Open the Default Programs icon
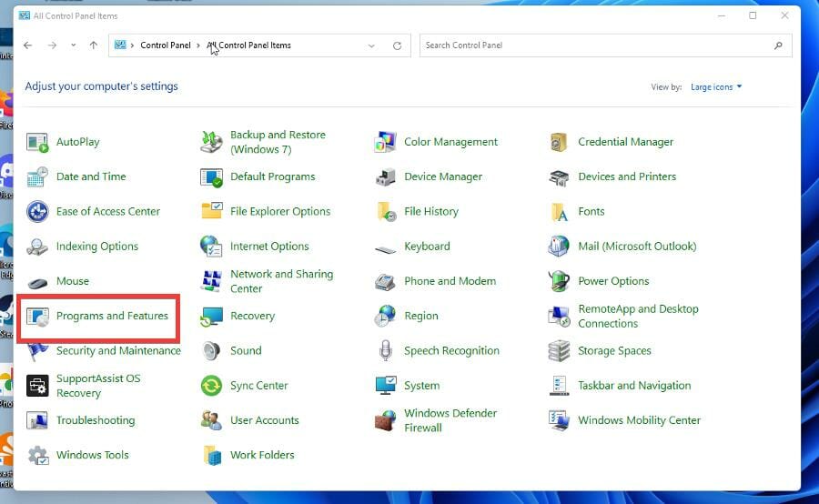This screenshot has width=819, height=504. (x=211, y=177)
